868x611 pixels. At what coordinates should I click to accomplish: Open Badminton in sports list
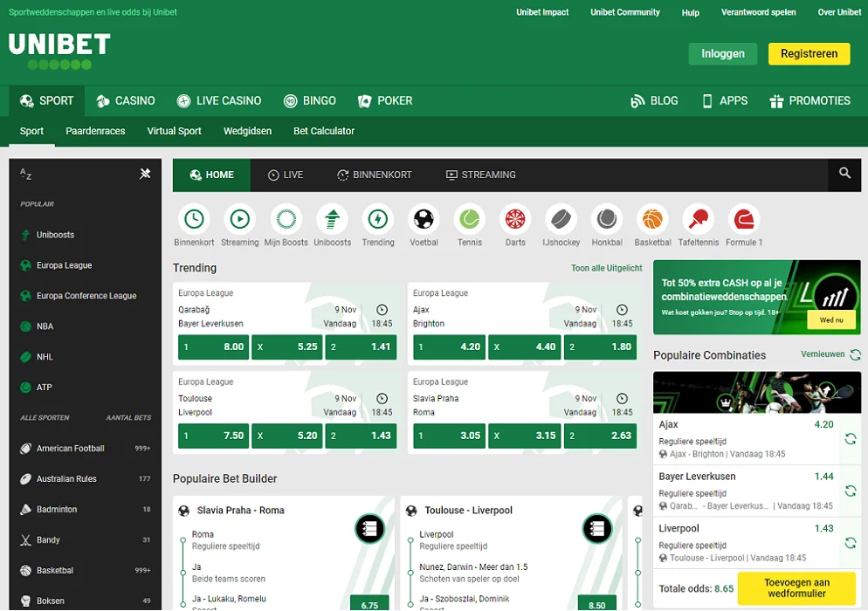coord(86,509)
